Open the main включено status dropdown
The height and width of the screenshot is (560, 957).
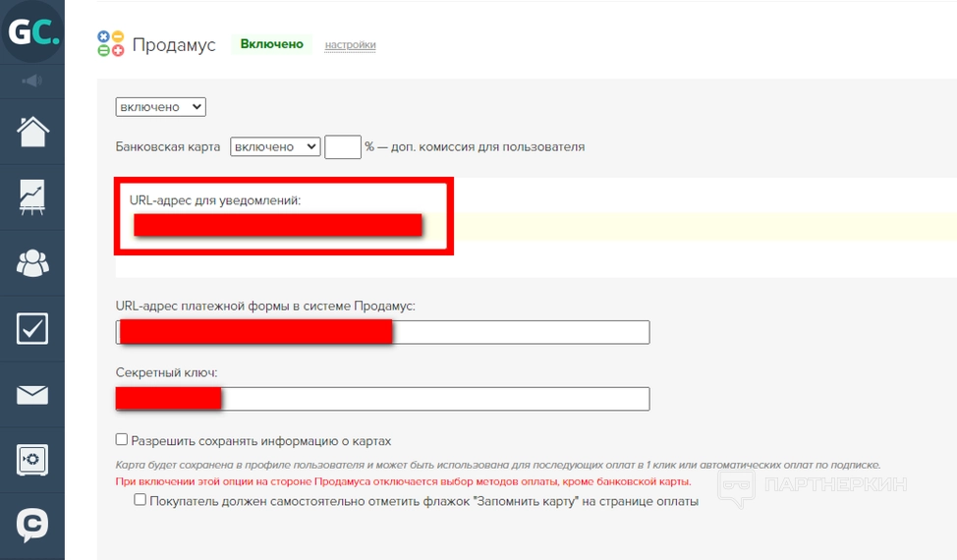[160, 107]
